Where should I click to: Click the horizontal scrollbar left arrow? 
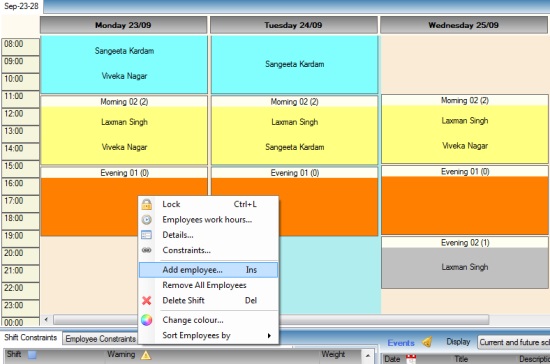pos(46,319)
